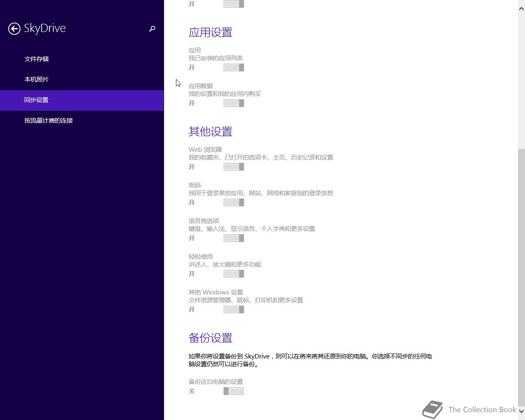The height and width of the screenshot is (420, 525).
Task: Click the scrollbar down arrow
Action: tap(522, 411)
